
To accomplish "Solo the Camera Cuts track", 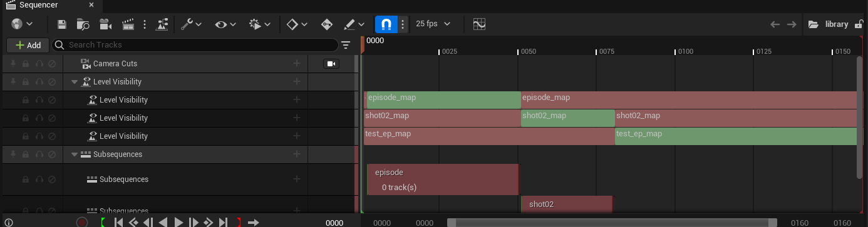I will pyautogui.click(x=39, y=64).
